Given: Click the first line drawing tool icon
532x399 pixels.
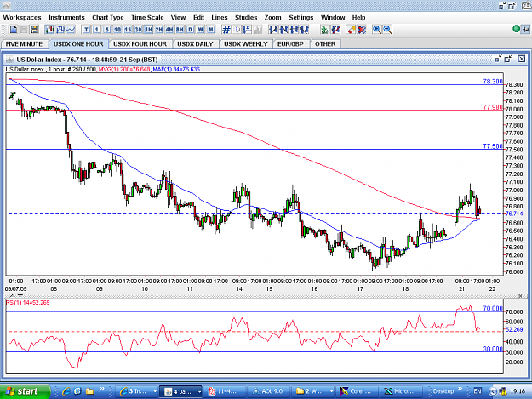Looking at the screenshot, I should point(273,30).
